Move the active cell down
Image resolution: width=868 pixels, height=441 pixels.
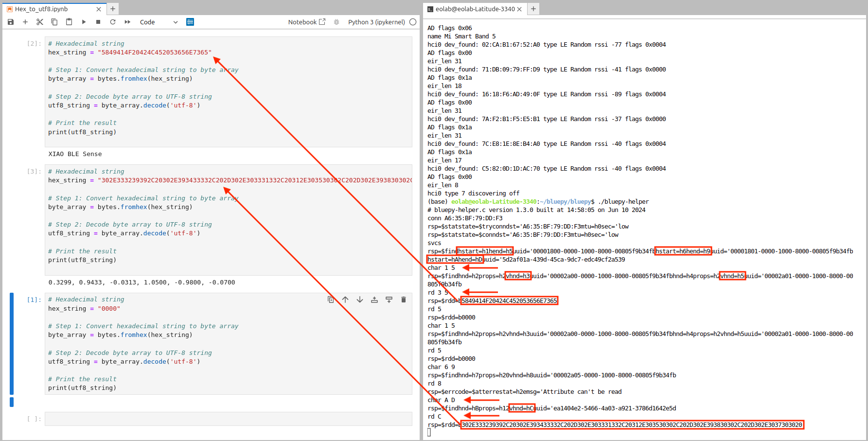[x=360, y=300]
